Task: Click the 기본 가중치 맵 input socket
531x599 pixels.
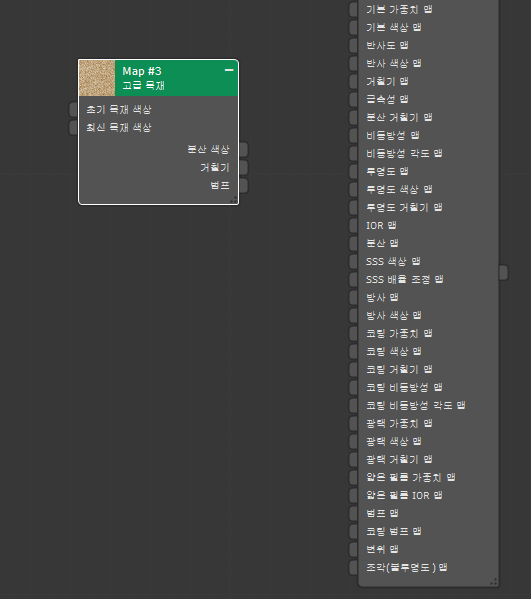Action: point(354,9)
